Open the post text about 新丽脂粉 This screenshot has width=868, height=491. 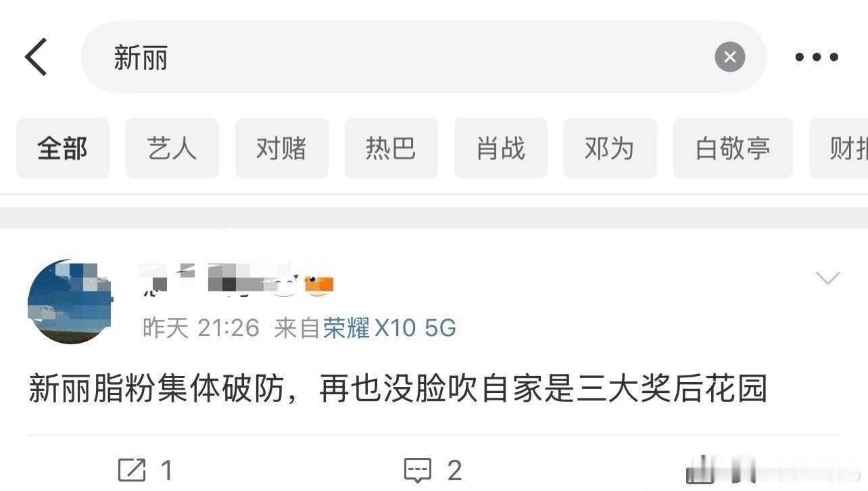pyautogui.click(x=397, y=390)
